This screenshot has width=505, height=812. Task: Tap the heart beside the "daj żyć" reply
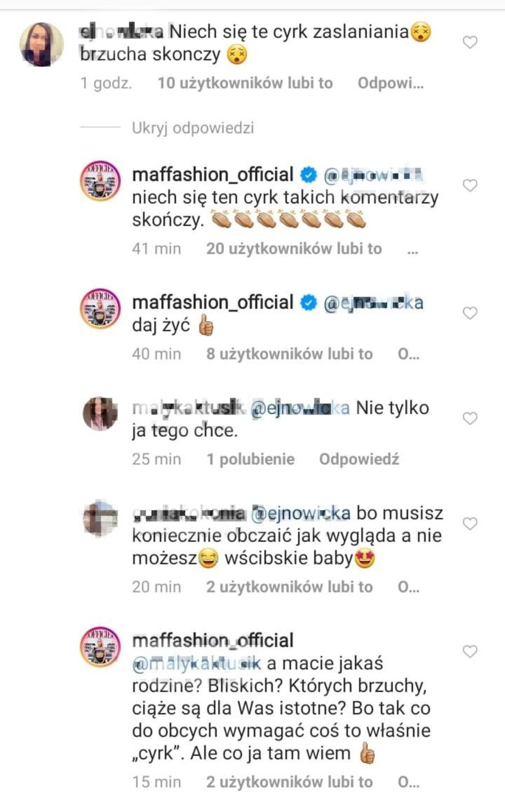click(469, 314)
